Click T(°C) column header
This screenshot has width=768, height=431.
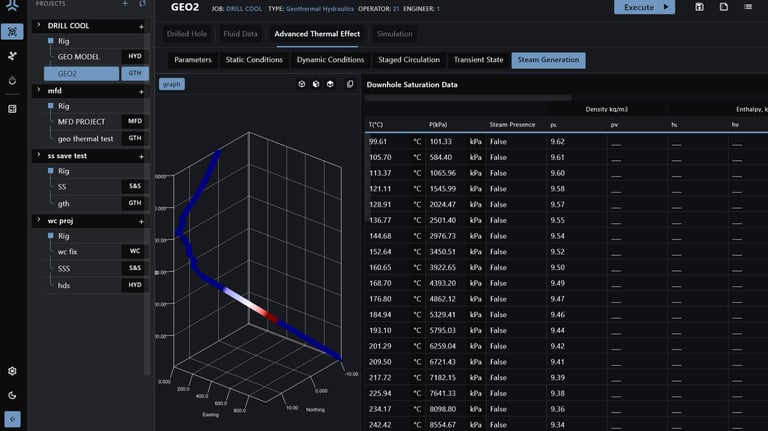pos(376,124)
